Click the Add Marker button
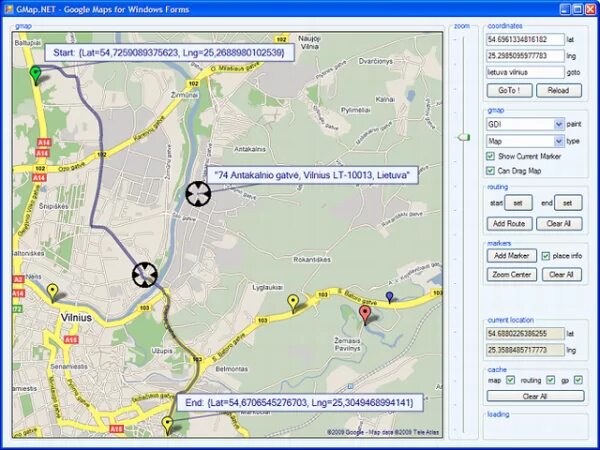Viewport: 600px width, 450px height. [512, 256]
